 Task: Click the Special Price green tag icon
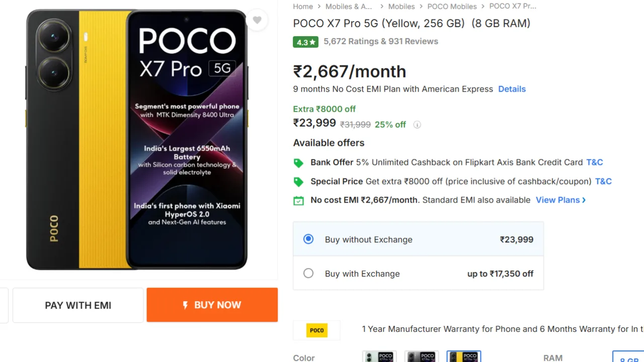point(298,182)
